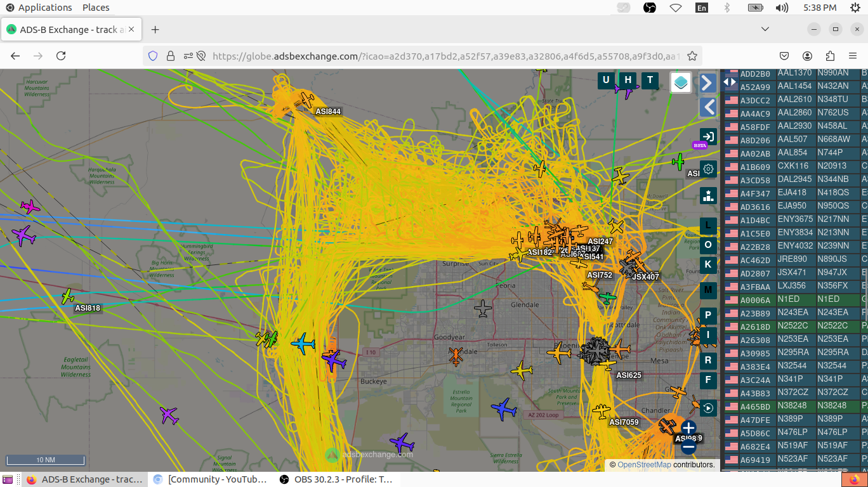Image resolution: width=868 pixels, height=487 pixels.
Task: Toggle the K map button
Action: 708,264
